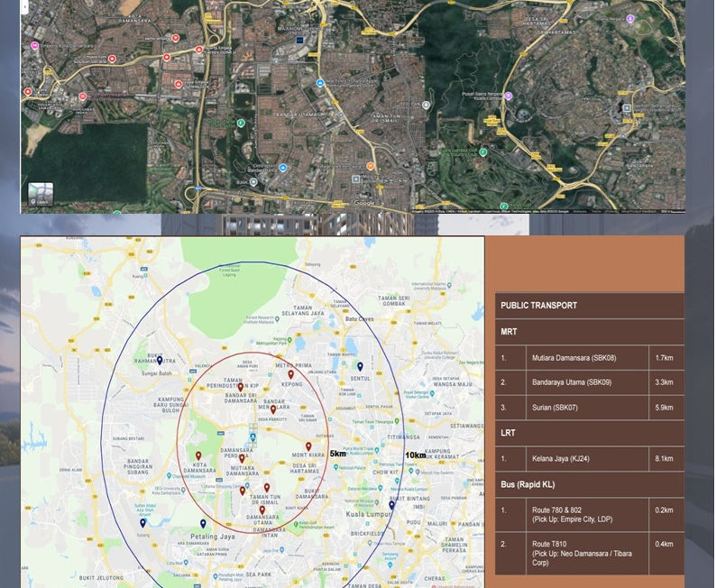Image resolution: width=716 pixels, height=588 pixels.
Task: Click the red pin at Mont Kiara
Action: [x=308, y=446]
